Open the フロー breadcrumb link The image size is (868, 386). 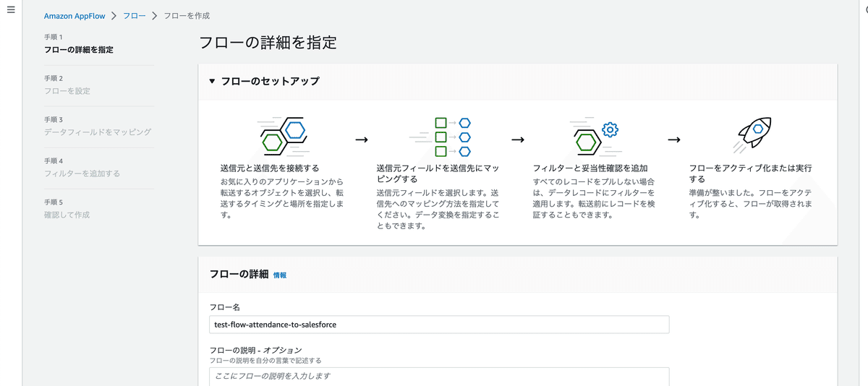pos(133,16)
